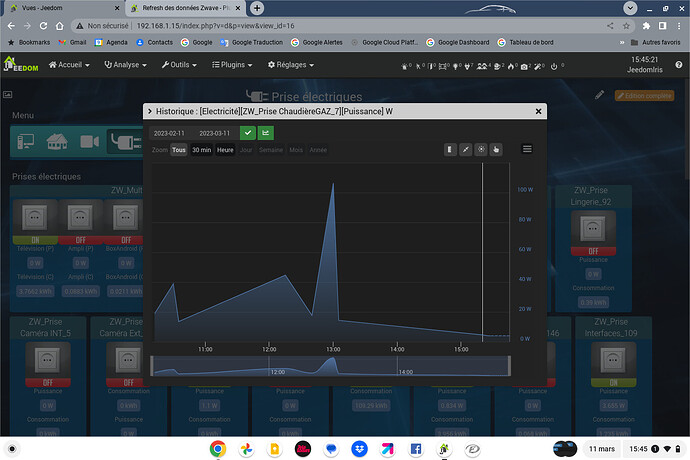Click the computer monitor menu icon

[26, 142]
